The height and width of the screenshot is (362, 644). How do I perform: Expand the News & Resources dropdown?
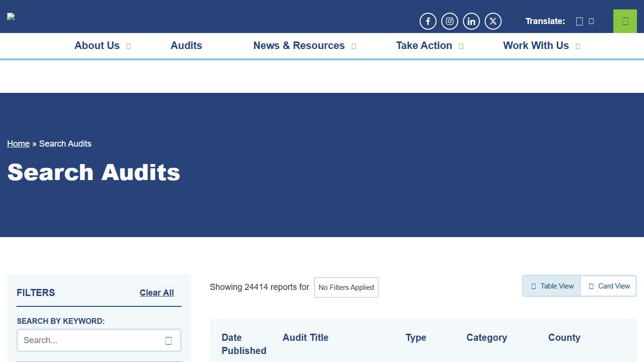point(299,45)
